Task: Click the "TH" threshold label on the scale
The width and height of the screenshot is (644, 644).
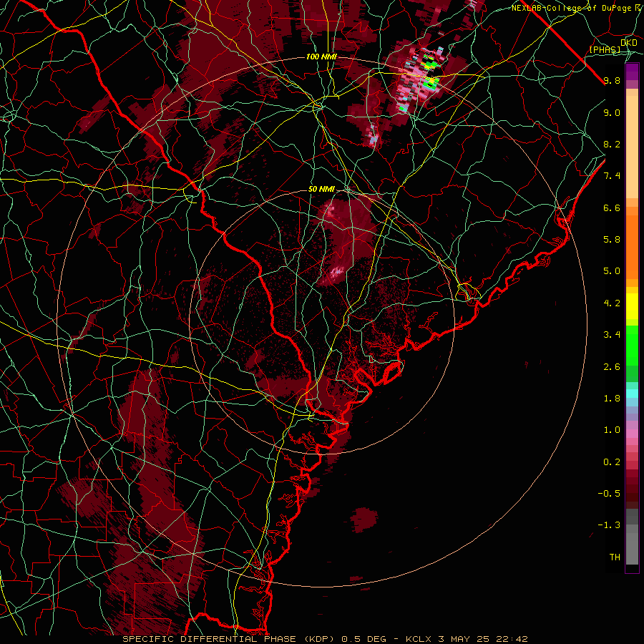Action: tap(615, 557)
